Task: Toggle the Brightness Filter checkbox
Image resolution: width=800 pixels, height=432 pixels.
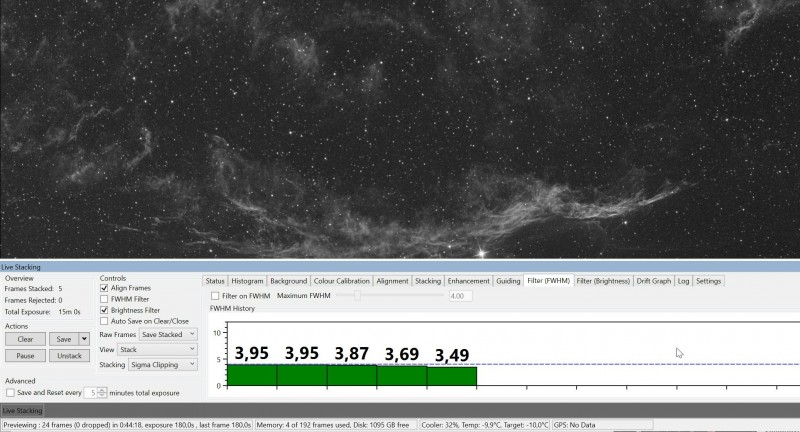Action: (x=104, y=310)
